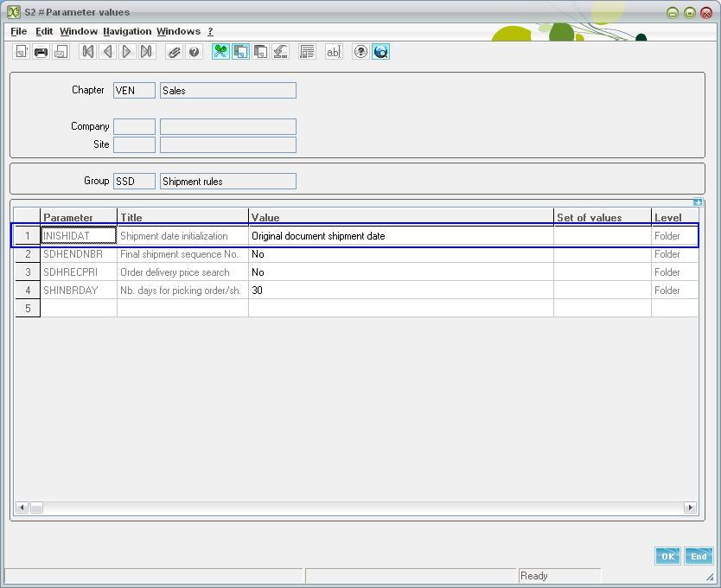721x588 pixels.
Task: Click the printer icon in toolbar
Action: (x=41, y=52)
